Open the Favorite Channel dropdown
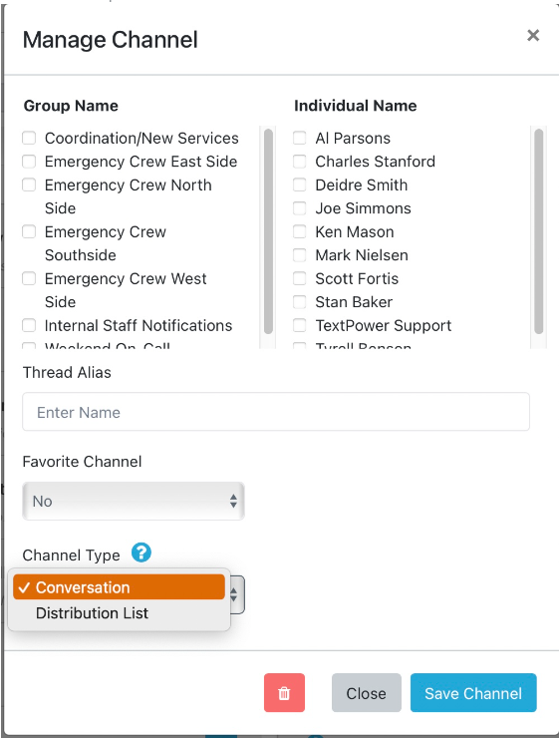Screen dimensions: 560x740 click(134, 501)
